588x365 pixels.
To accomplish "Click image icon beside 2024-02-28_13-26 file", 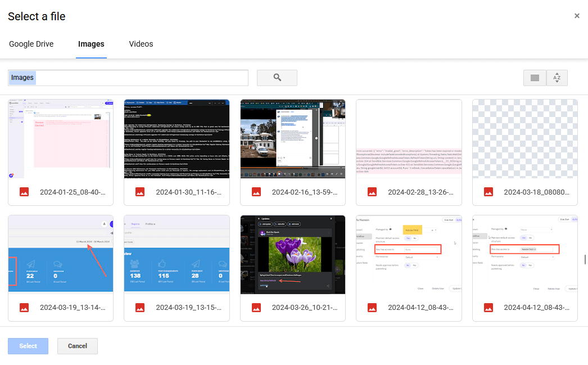I will (372, 192).
